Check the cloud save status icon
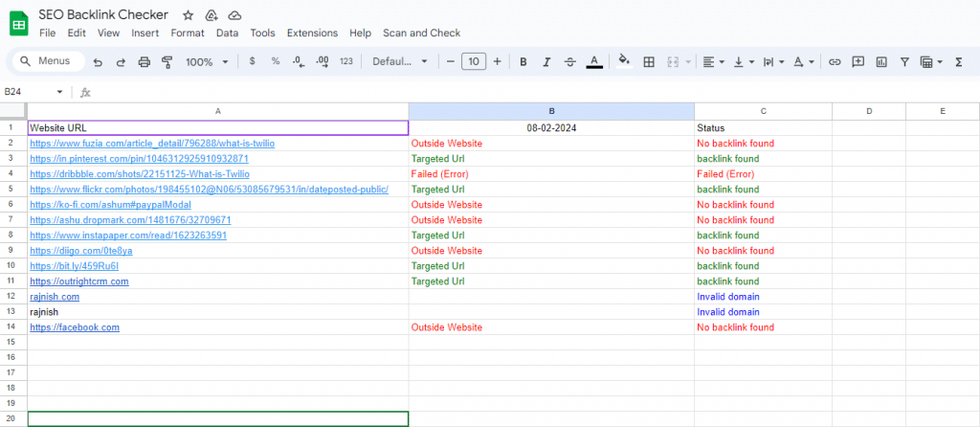 coord(234,15)
